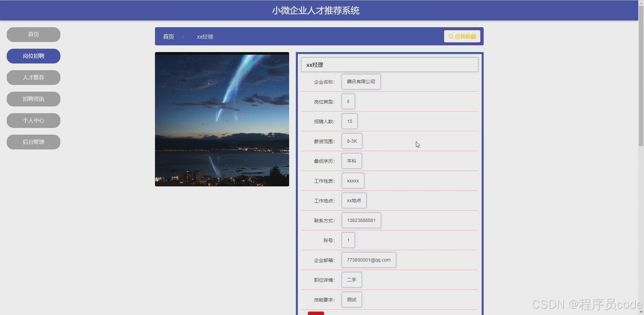Go to 首页 via the sidebar

(33, 35)
